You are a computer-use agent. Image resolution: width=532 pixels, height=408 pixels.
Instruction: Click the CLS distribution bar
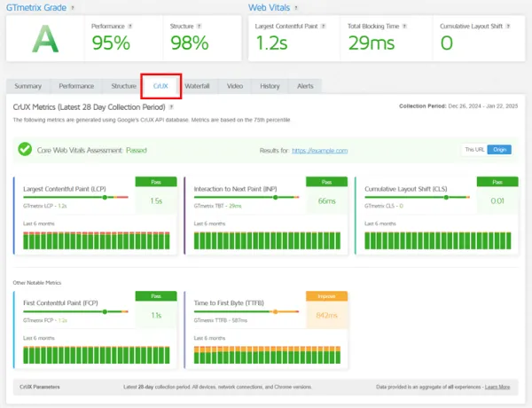[x=417, y=197]
